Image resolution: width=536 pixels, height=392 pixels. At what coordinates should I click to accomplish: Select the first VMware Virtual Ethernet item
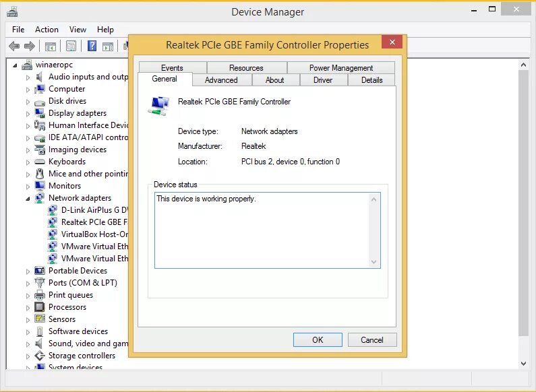click(94, 247)
